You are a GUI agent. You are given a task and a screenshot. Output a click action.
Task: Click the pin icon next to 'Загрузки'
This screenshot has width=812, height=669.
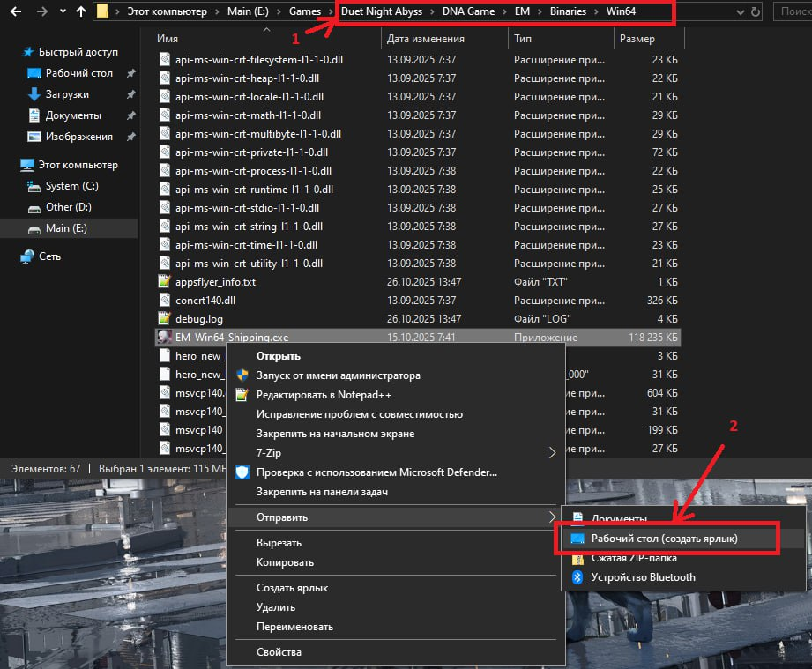[x=131, y=95]
